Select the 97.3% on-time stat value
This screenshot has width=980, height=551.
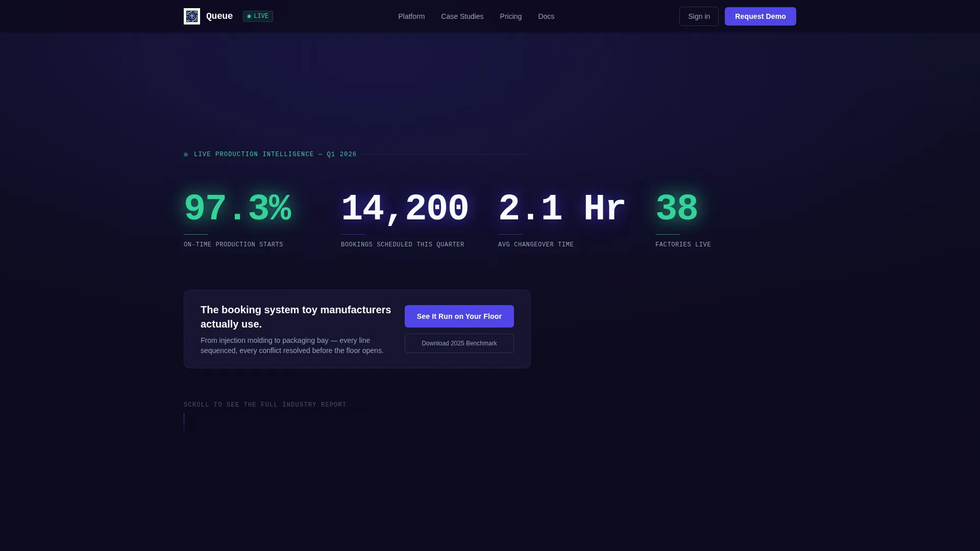pyautogui.click(x=238, y=209)
